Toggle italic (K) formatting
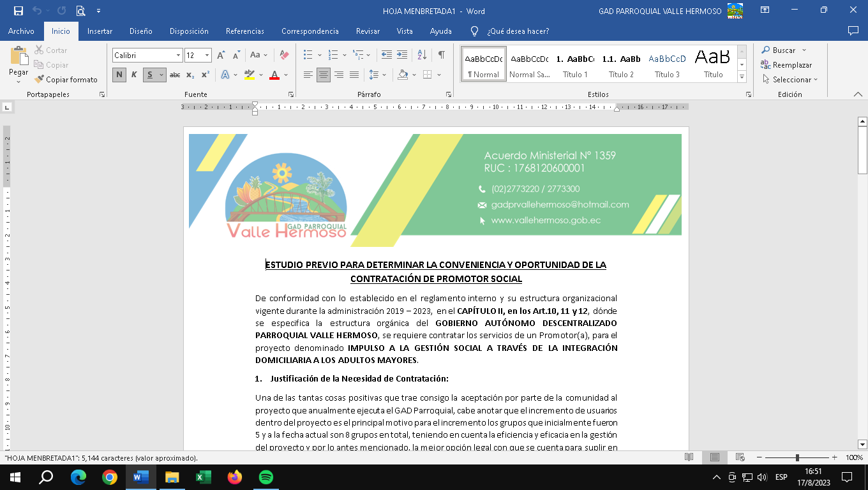This screenshot has width=868, height=490. point(134,75)
